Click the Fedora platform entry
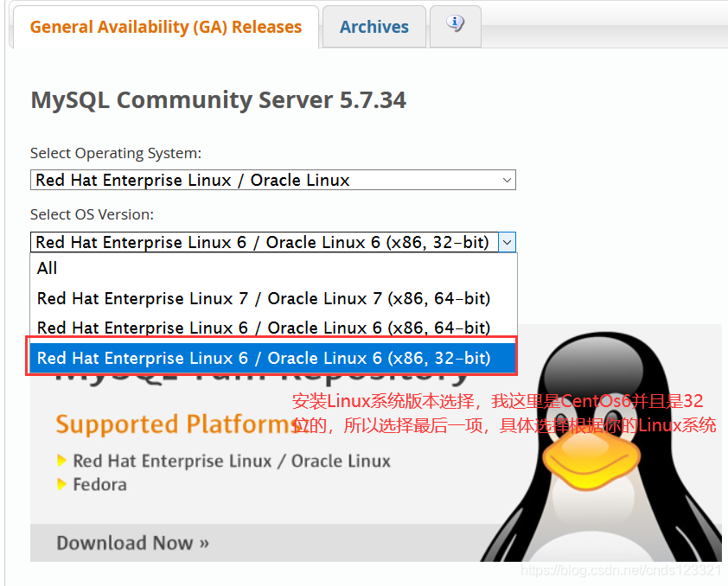Viewport: 728px width, 586px height. pos(99,485)
